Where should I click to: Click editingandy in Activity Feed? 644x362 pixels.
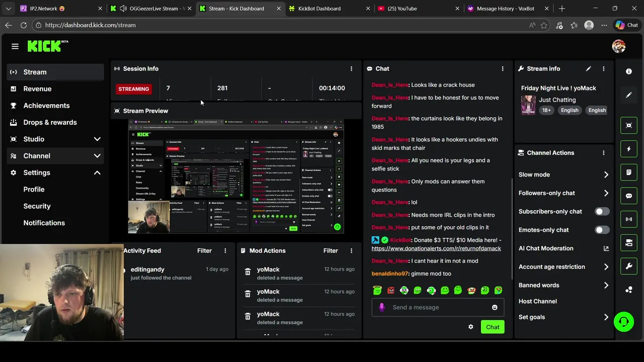click(x=147, y=269)
